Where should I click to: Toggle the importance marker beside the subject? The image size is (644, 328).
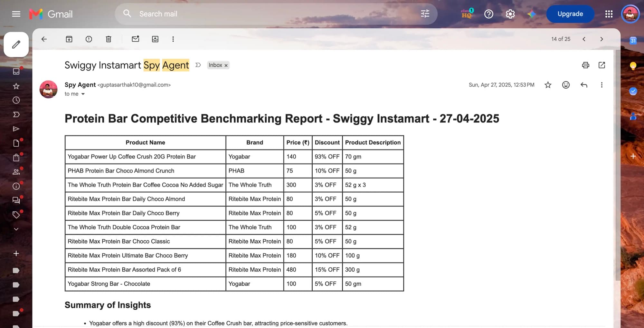(198, 65)
